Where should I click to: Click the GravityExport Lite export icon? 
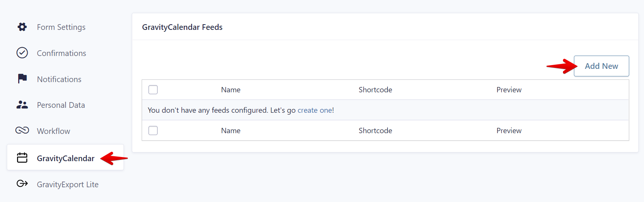(x=22, y=184)
